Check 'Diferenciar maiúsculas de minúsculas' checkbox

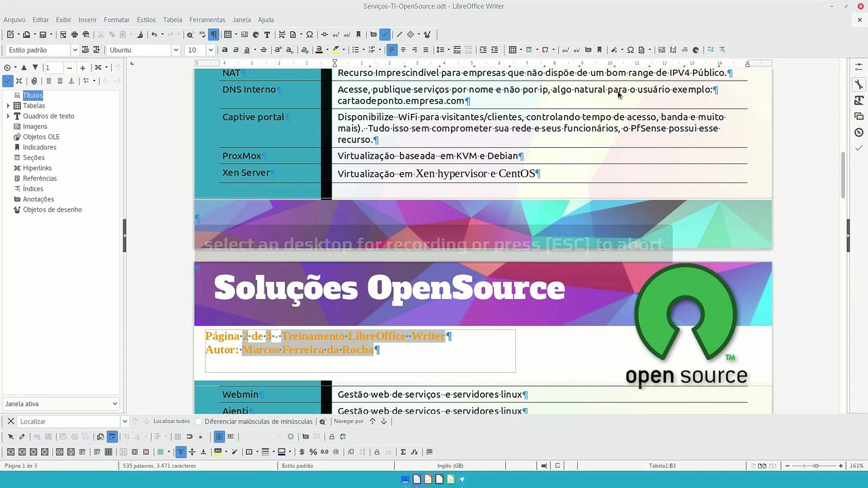(x=199, y=422)
